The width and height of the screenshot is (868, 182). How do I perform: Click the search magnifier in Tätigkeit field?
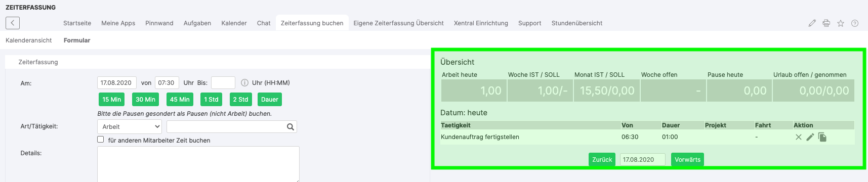pyautogui.click(x=291, y=127)
